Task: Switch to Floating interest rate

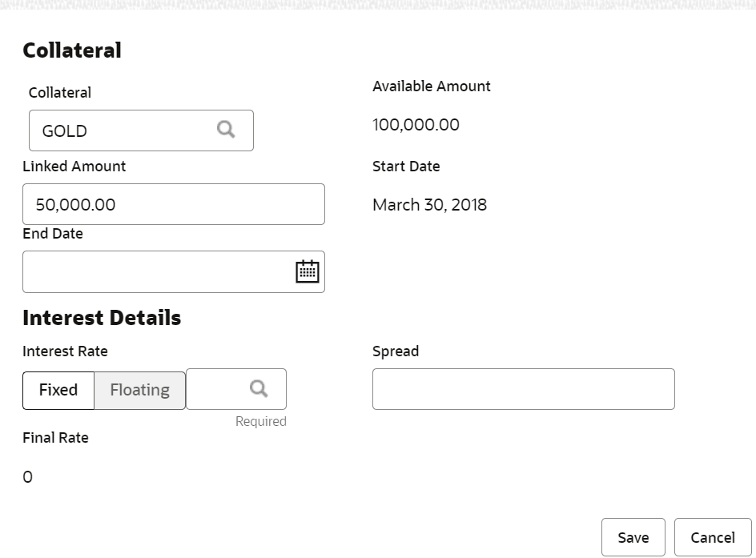Action: pos(140,390)
